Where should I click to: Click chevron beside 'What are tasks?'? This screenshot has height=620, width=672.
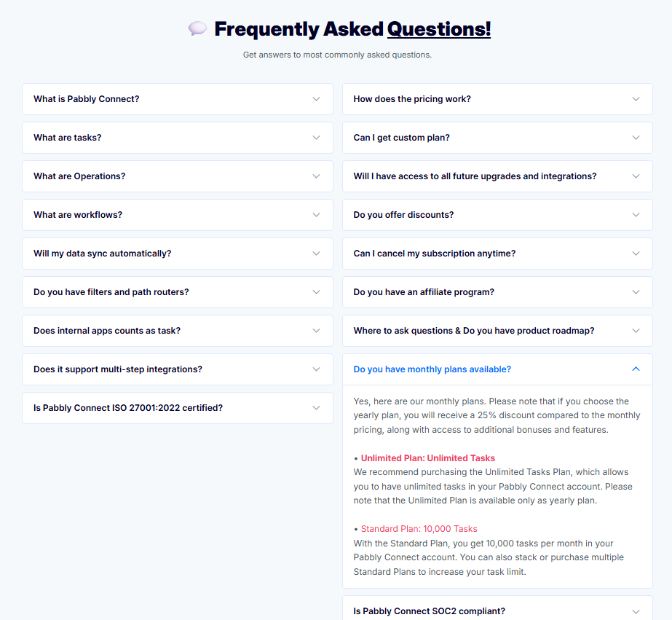pyautogui.click(x=316, y=138)
